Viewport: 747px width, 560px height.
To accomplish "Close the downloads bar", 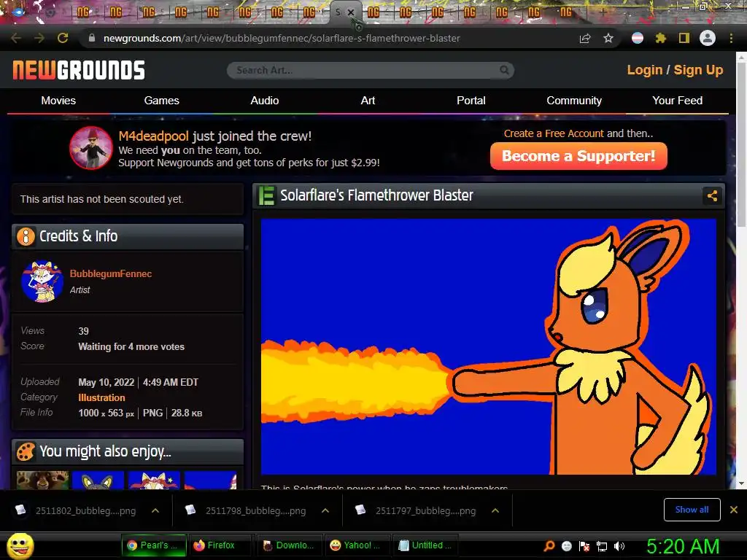I will [x=734, y=510].
